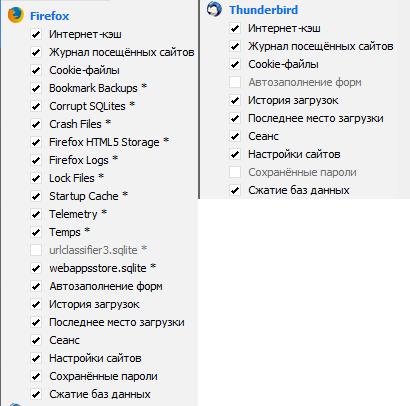This screenshot has width=410, height=406.
Task: Select the Thunderbird section heading
Action: [263, 10]
